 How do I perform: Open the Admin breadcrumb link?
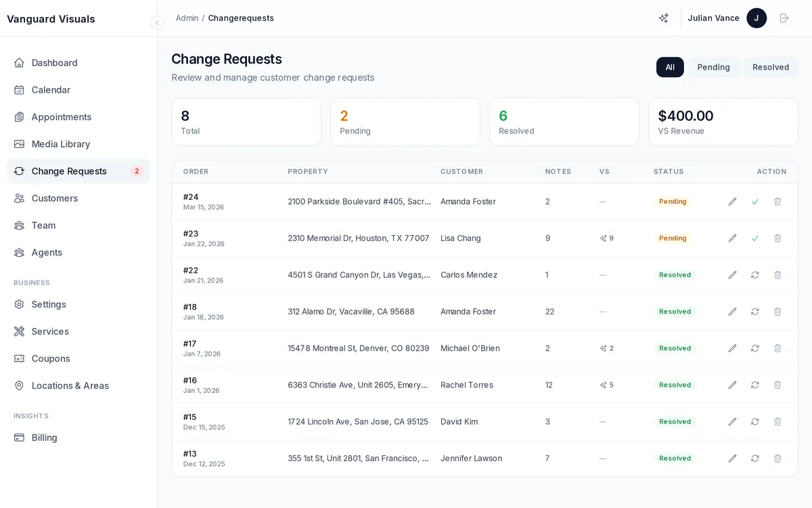tap(187, 18)
